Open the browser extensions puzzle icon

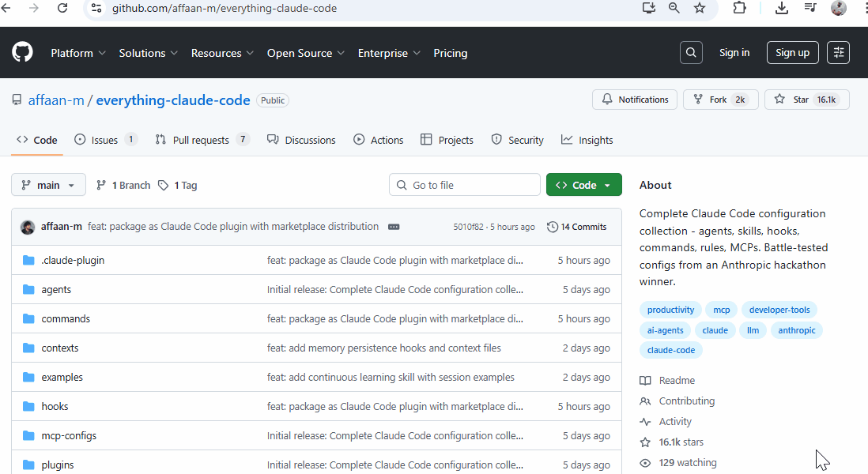tap(739, 8)
